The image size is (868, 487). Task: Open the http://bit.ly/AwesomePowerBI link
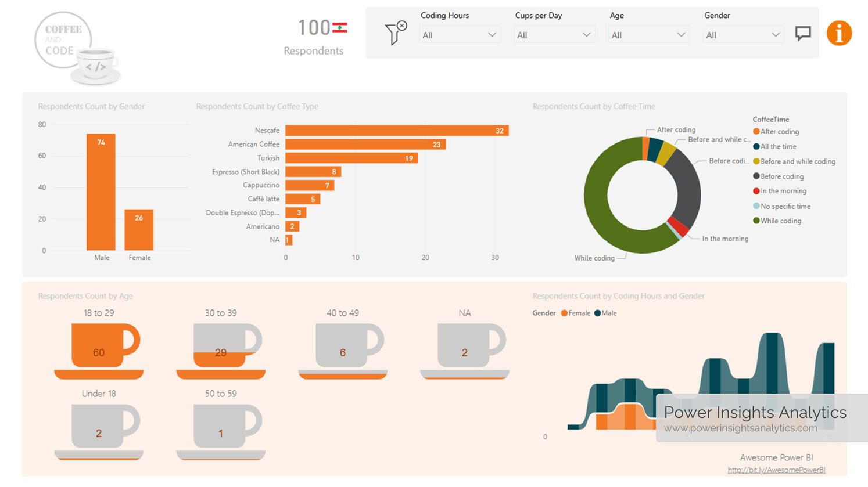point(776,470)
